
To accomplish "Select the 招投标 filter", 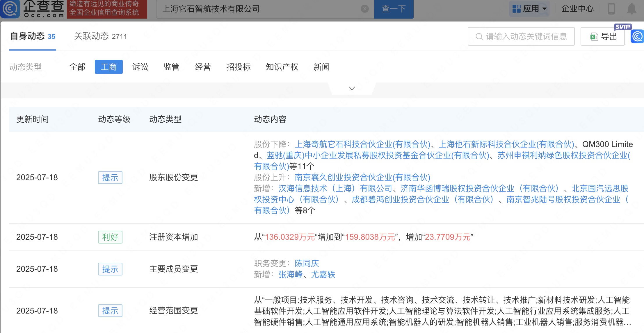I will tap(239, 67).
